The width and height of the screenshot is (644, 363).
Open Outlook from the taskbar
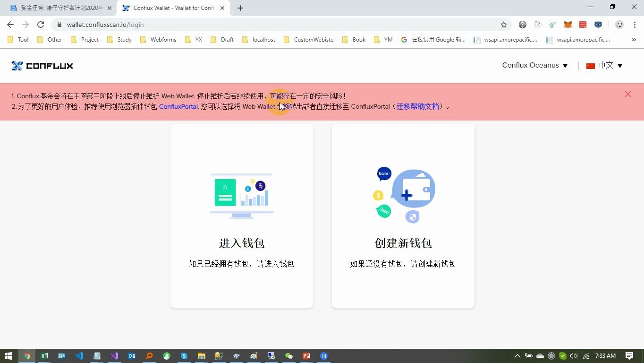pyautogui.click(x=132, y=356)
